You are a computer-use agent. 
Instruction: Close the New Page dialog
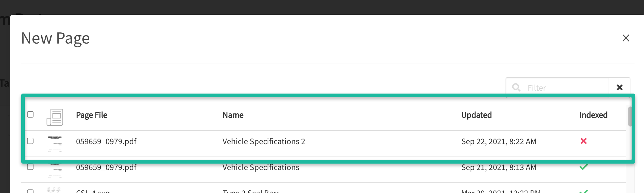626,38
